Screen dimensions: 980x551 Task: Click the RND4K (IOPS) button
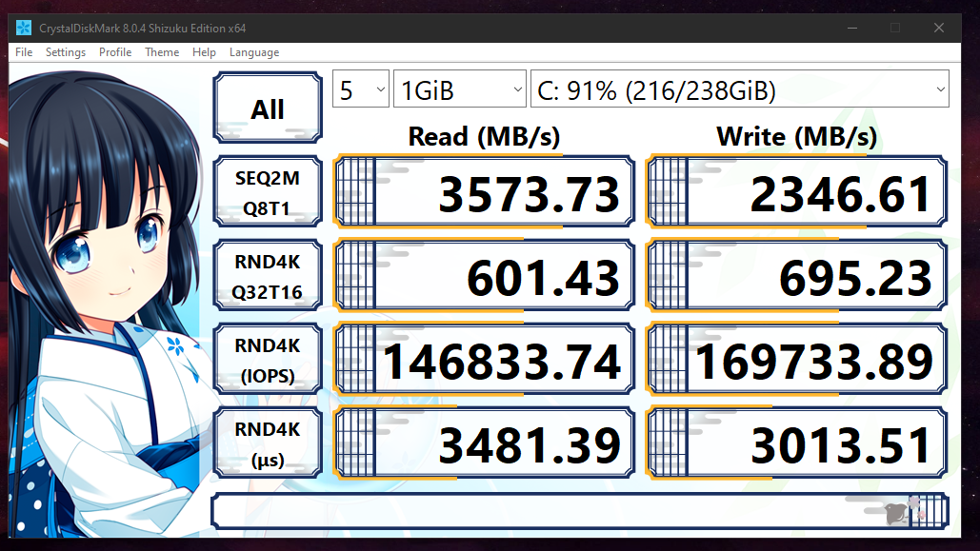(x=268, y=359)
